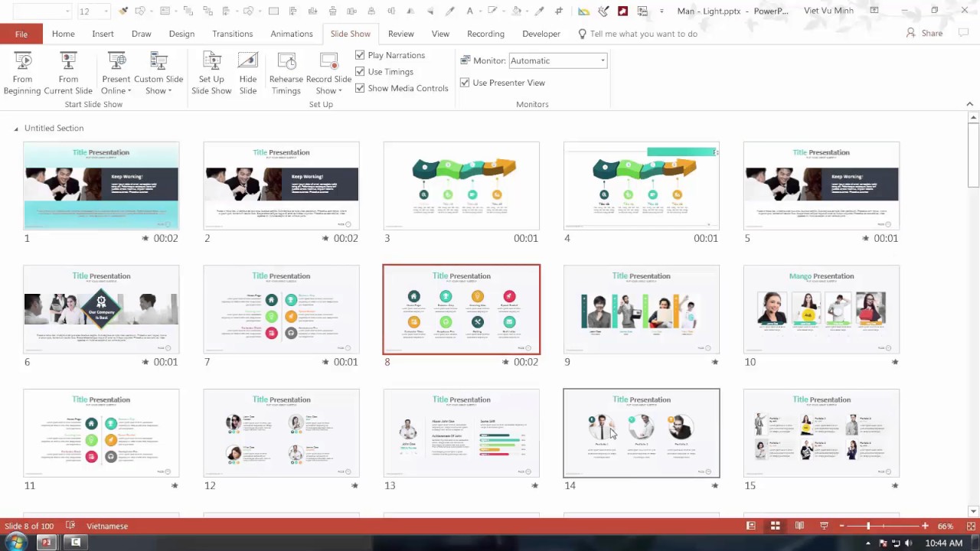This screenshot has width=980, height=551.
Task: Fit slide to current window icon
Action: pyautogui.click(x=971, y=526)
